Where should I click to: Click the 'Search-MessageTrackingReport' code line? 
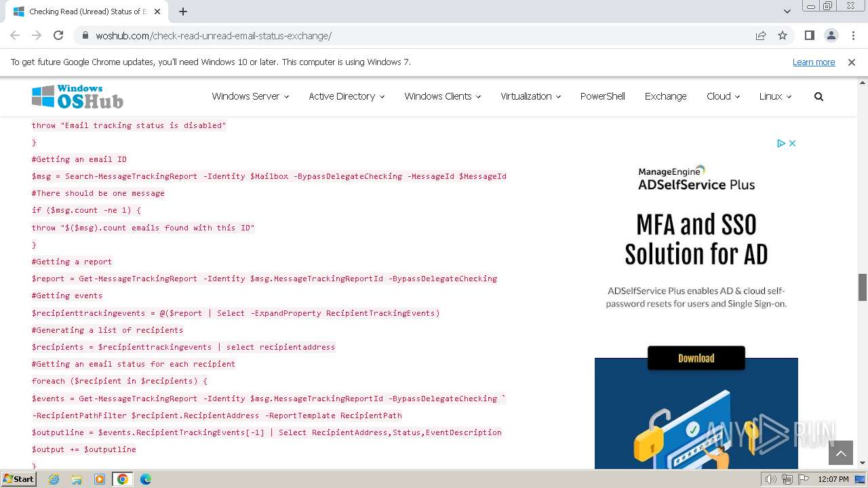[x=269, y=176]
